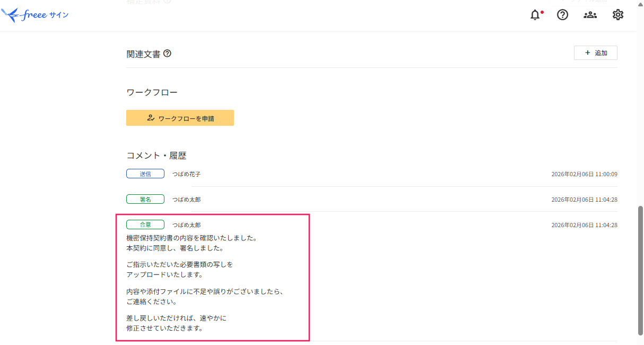
Task: Select the 合意 status badge
Action: 145,225
